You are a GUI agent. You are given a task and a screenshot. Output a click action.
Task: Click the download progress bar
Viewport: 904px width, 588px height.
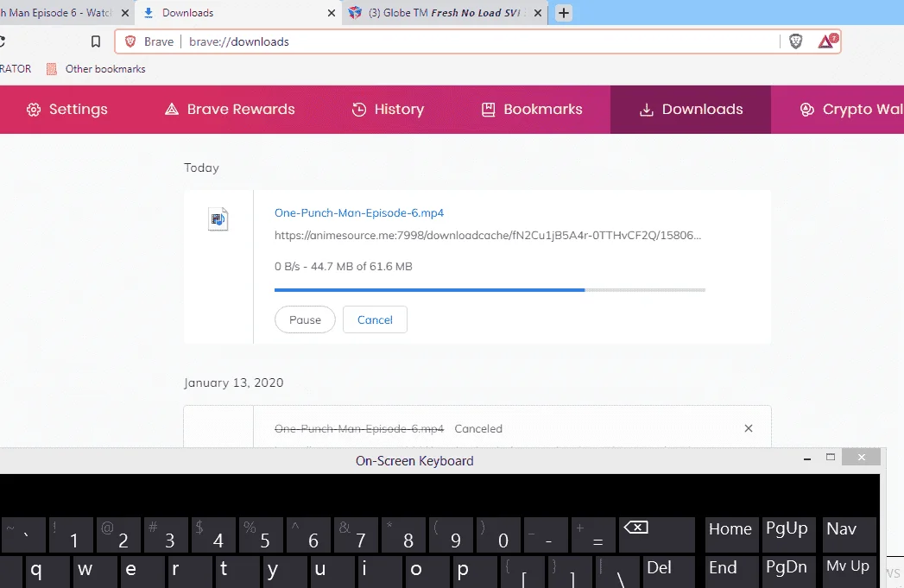[490, 290]
